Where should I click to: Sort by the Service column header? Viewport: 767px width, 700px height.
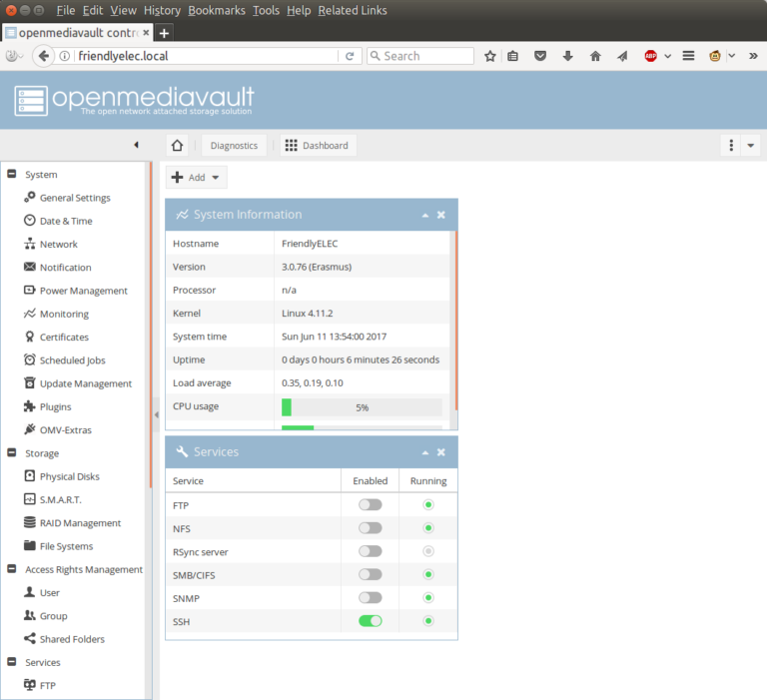point(253,481)
